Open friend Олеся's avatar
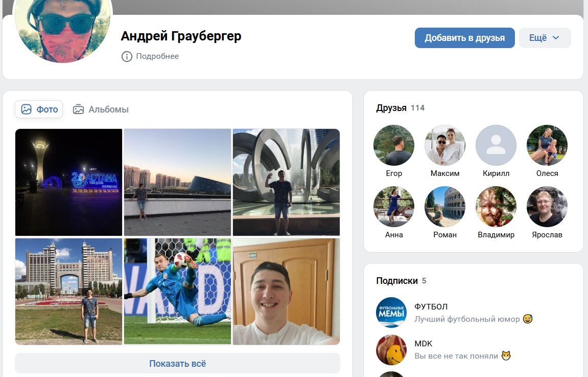Image resolution: width=588 pixels, height=377 pixels. (547, 145)
